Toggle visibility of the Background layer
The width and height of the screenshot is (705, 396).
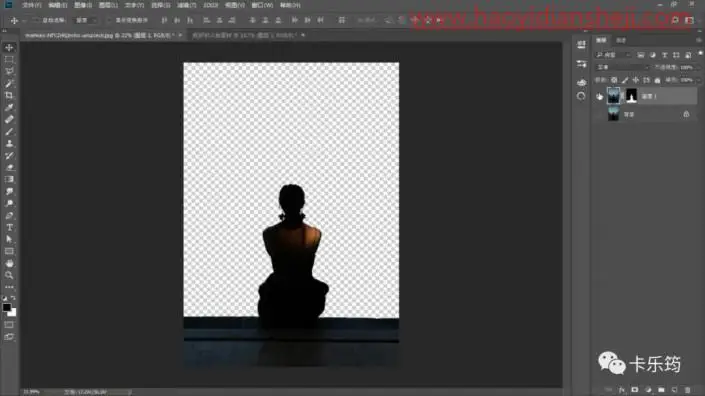599,115
